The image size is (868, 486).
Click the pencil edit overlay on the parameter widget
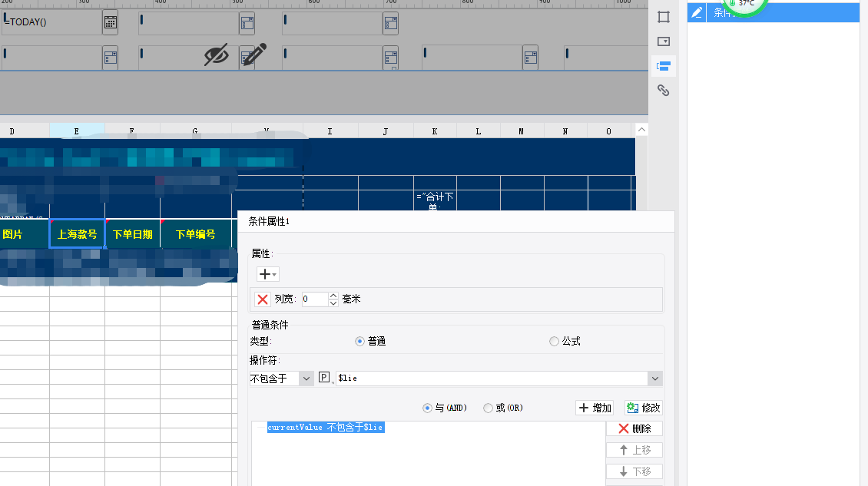254,54
